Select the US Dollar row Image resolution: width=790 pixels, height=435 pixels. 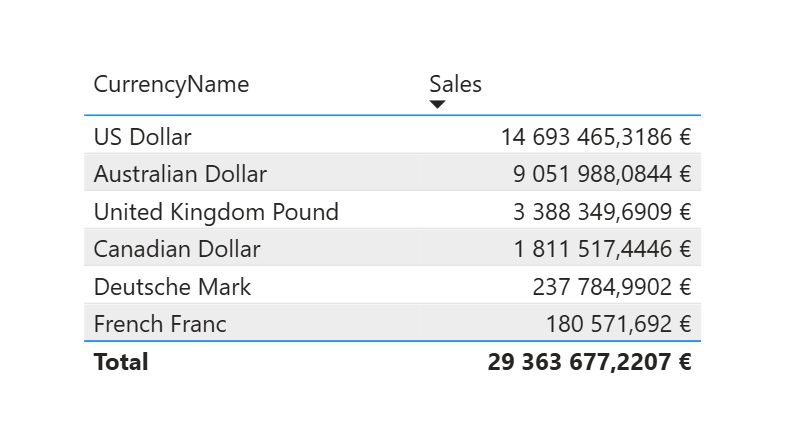point(142,136)
